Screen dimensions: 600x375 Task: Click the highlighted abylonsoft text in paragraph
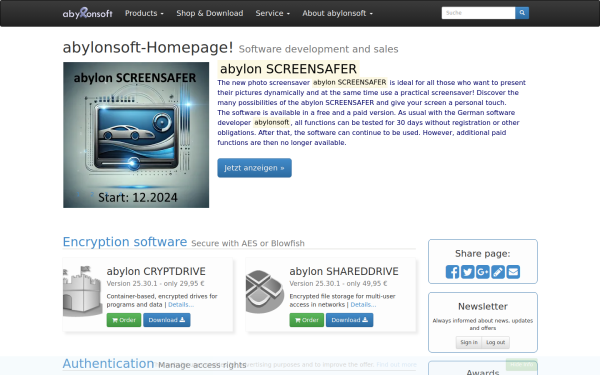(272, 122)
